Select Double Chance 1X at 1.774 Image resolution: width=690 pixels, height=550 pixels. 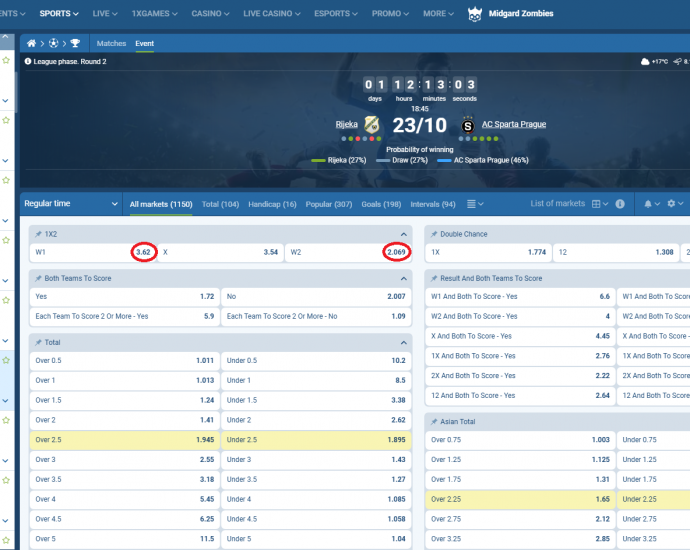click(x=488, y=252)
